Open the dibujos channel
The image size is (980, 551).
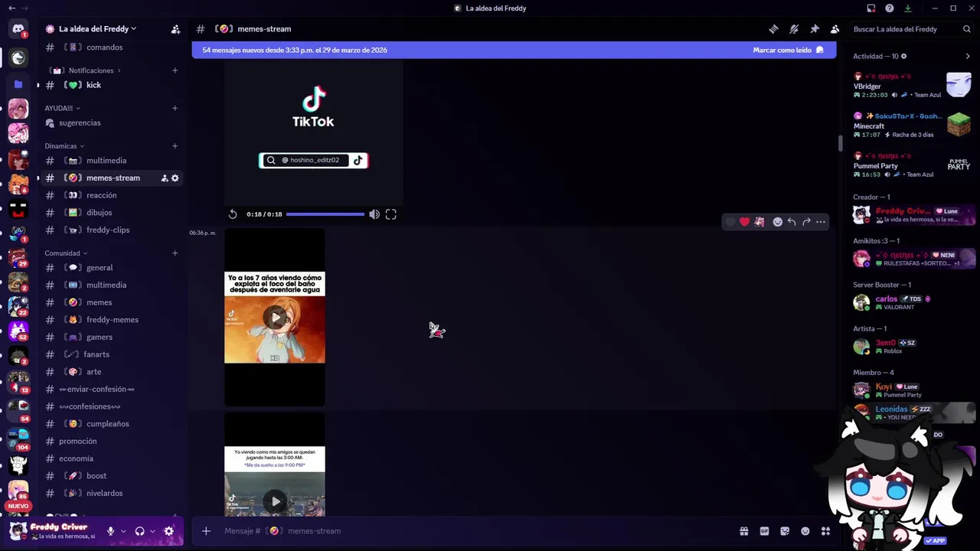pos(111,213)
